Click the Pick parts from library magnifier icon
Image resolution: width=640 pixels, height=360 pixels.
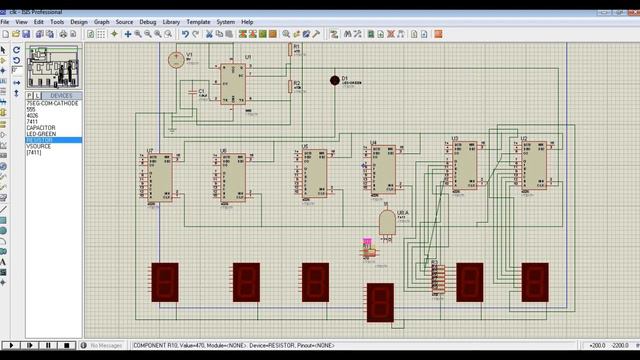click(x=287, y=34)
